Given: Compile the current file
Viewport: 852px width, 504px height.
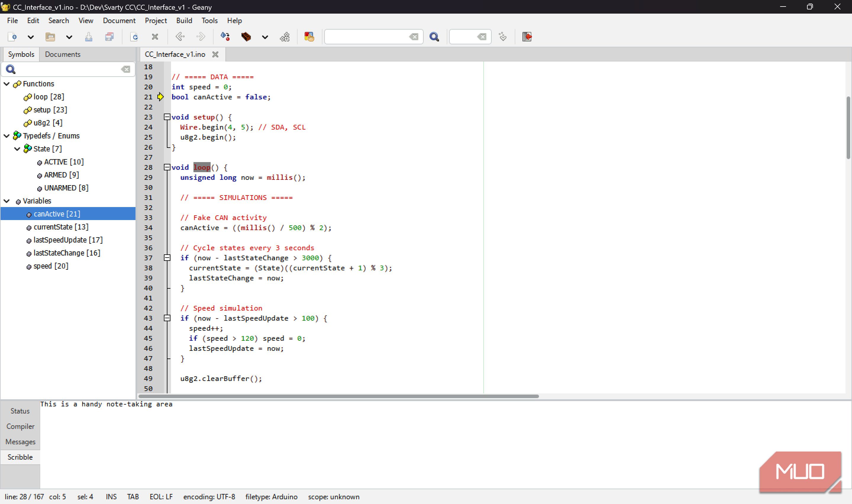Looking at the screenshot, I should pos(225,37).
